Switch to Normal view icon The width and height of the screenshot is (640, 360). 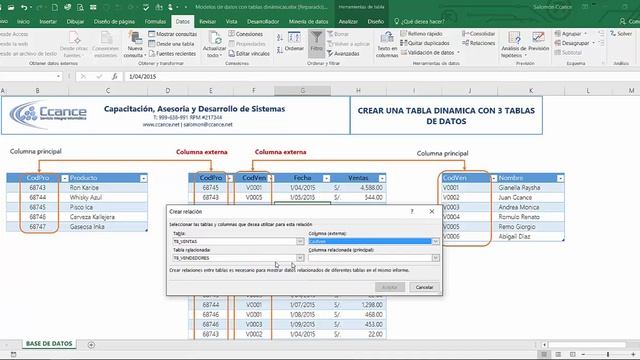click(544, 355)
